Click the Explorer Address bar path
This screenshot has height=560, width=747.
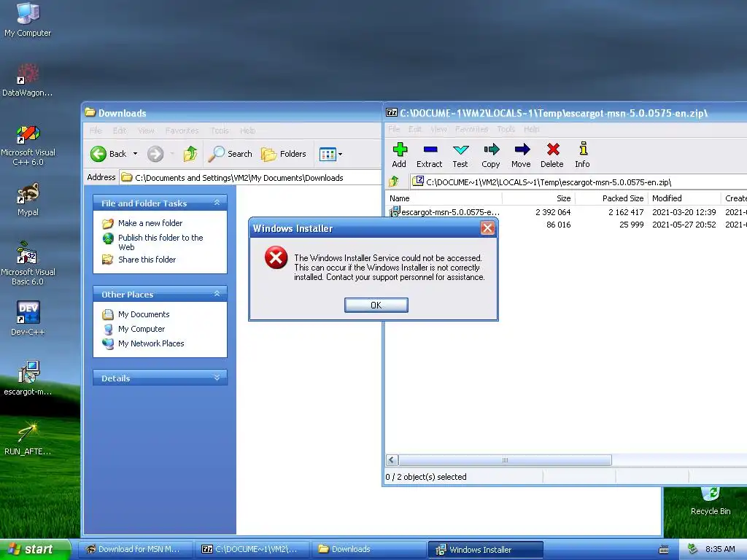(250, 178)
